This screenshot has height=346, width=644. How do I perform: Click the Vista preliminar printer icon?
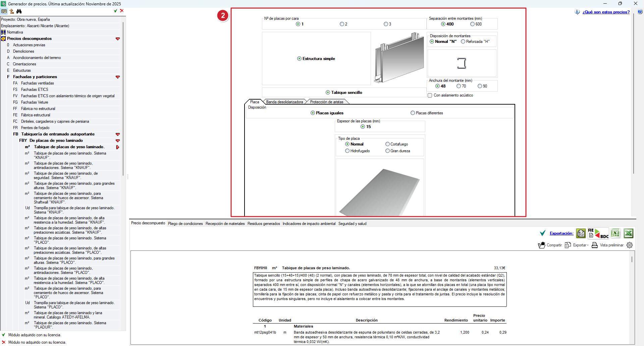tap(595, 245)
